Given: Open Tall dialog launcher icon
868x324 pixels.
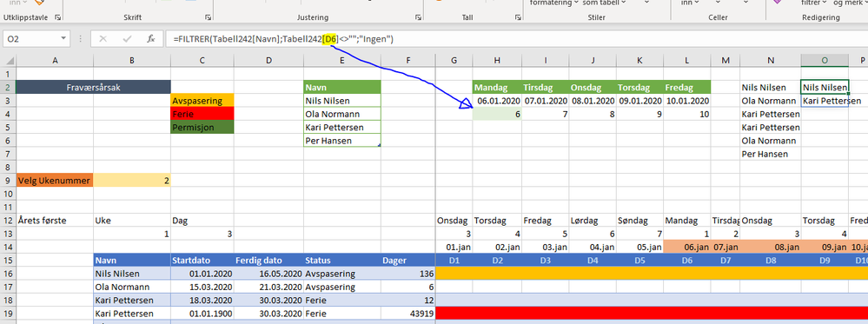Looking at the screenshot, I should (518, 17).
